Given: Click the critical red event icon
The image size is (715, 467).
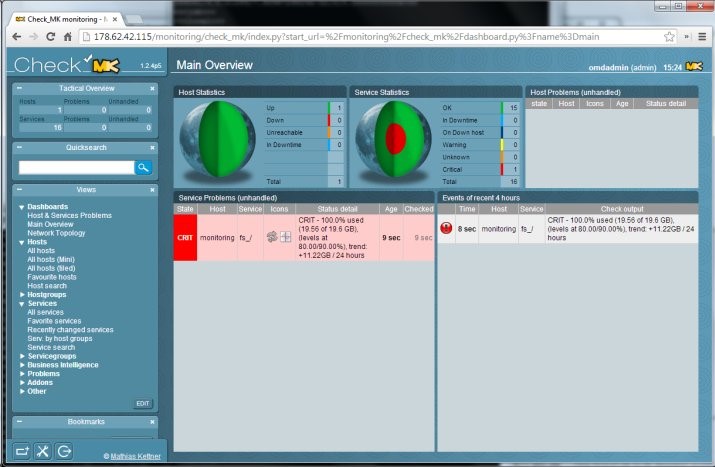Looking at the screenshot, I should click(x=447, y=228).
